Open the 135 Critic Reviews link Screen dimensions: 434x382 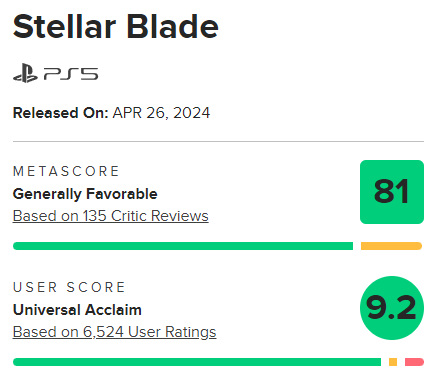tap(111, 216)
